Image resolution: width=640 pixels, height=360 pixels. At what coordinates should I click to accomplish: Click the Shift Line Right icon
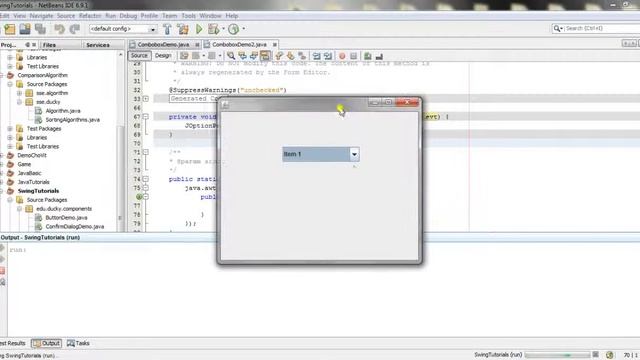pyautogui.click(x=328, y=56)
